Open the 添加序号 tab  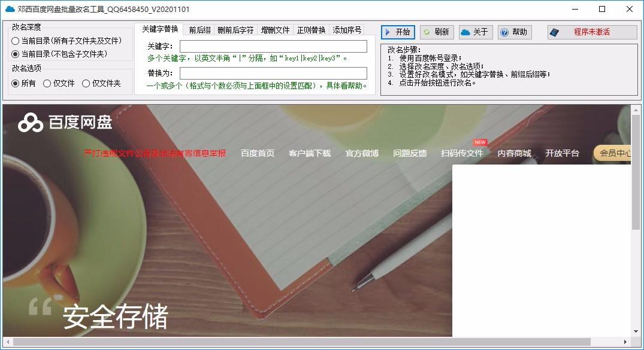pyautogui.click(x=347, y=30)
